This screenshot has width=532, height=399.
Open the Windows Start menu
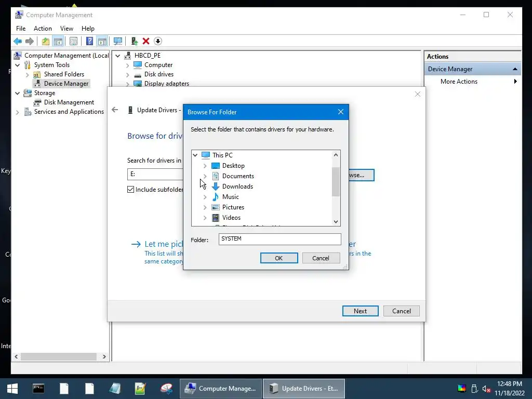click(x=12, y=389)
